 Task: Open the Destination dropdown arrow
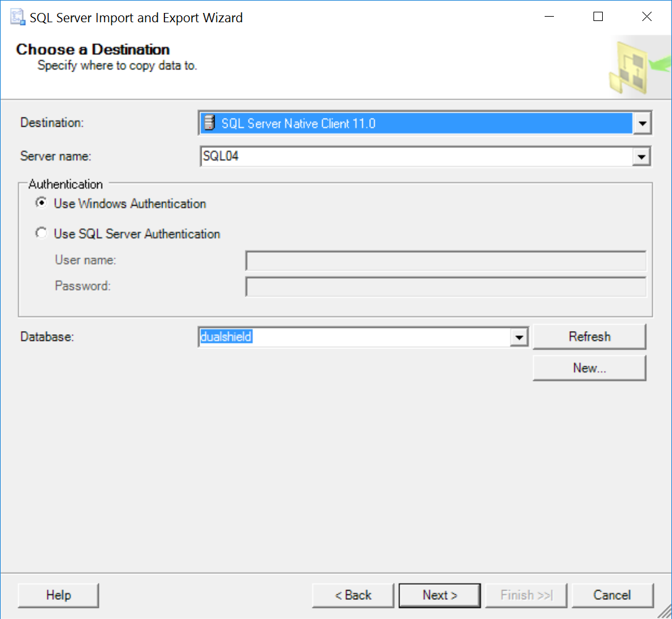pyautogui.click(x=642, y=124)
